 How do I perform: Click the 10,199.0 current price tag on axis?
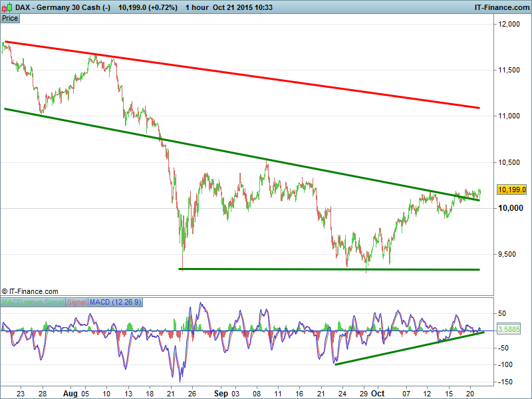511,190
